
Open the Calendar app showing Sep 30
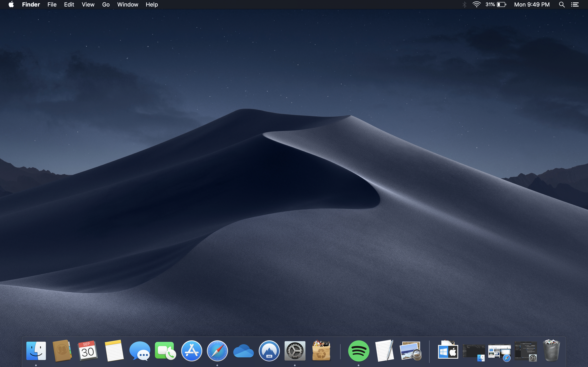click(88, 351)
